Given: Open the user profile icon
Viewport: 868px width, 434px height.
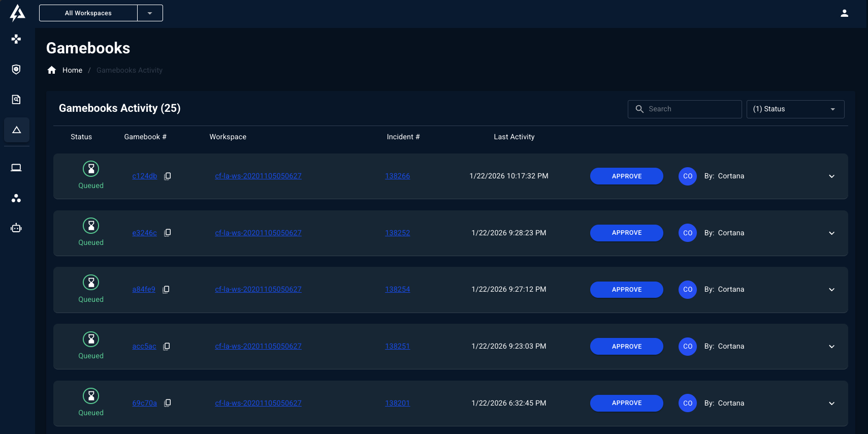Looking at the screenshot, I should (x=844, y=13).
